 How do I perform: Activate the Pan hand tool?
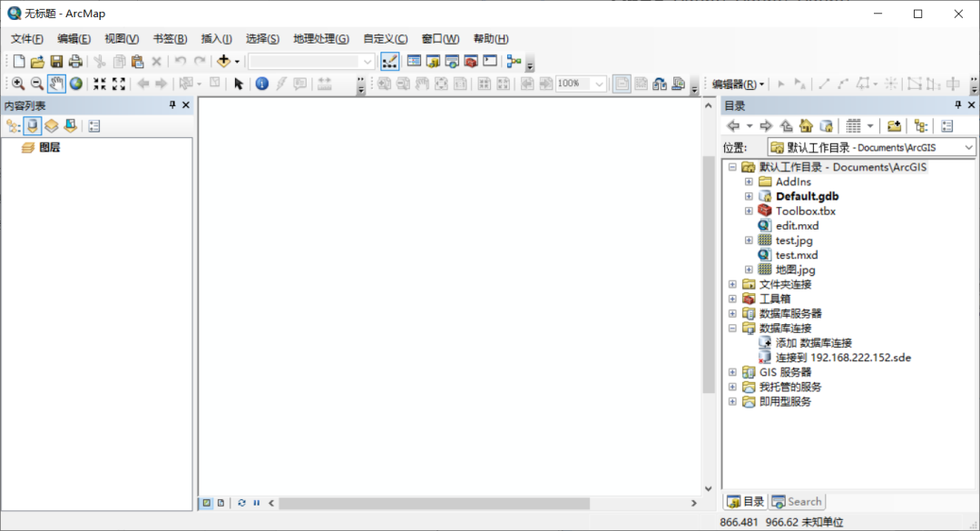(x=56, y=84)
